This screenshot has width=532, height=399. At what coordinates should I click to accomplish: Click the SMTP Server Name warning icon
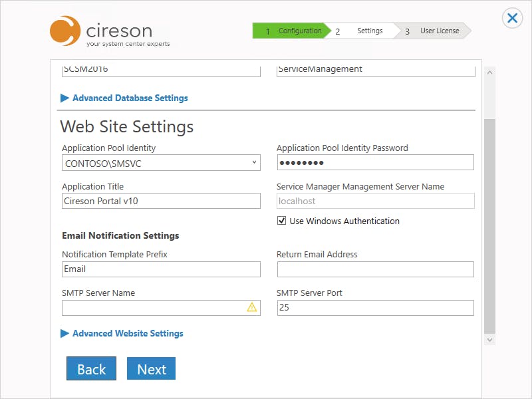[252, 307]
